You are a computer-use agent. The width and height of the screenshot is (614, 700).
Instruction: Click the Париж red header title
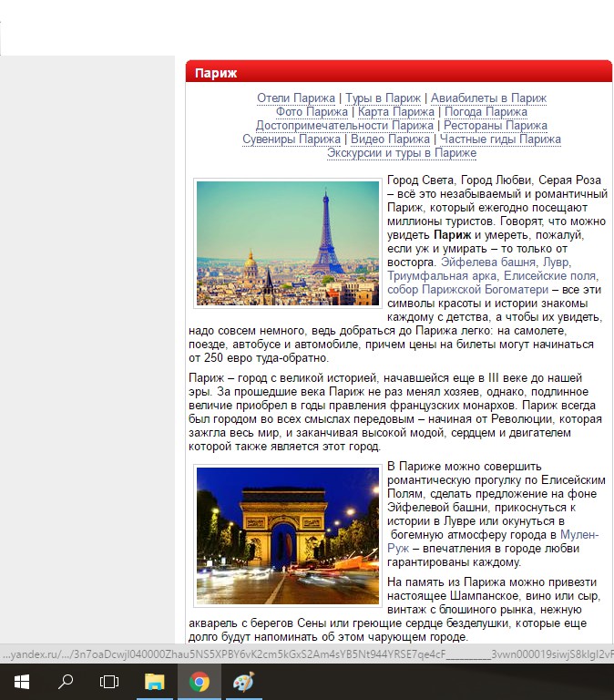pos(216,73)
